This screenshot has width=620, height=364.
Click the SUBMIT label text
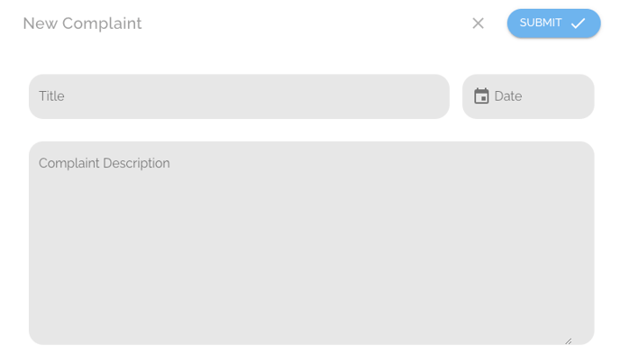point(541,23)
